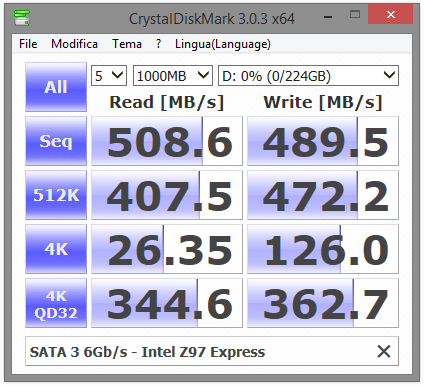
Task: Open the Lingua(Language) menu
Action: 223,44
